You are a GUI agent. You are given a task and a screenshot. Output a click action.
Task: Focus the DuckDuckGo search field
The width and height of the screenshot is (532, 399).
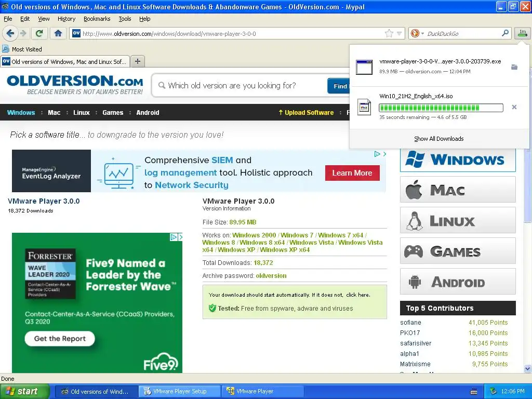tap(463, 33)
